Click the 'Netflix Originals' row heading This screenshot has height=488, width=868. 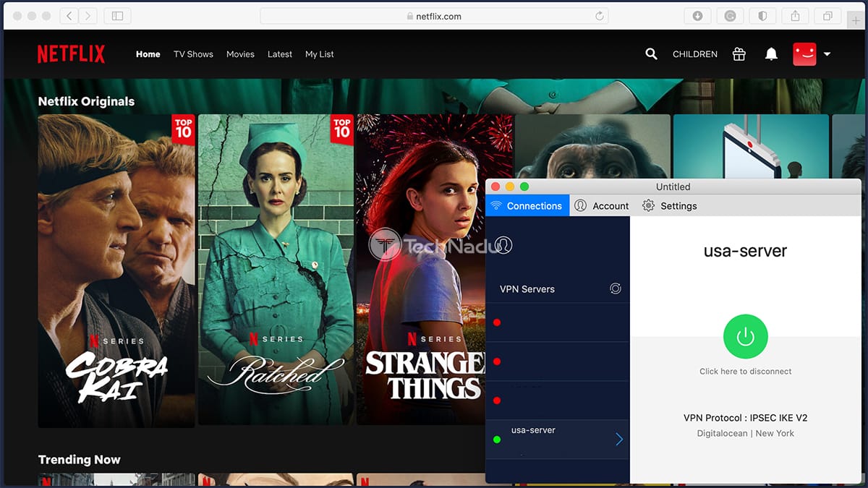[86, 101]
